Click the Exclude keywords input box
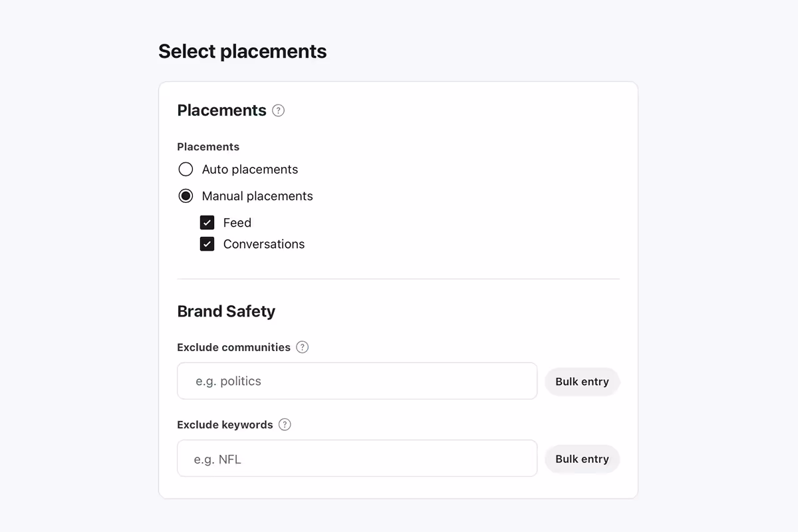Viewport: 798px width, 532px height. click(357, 458)
